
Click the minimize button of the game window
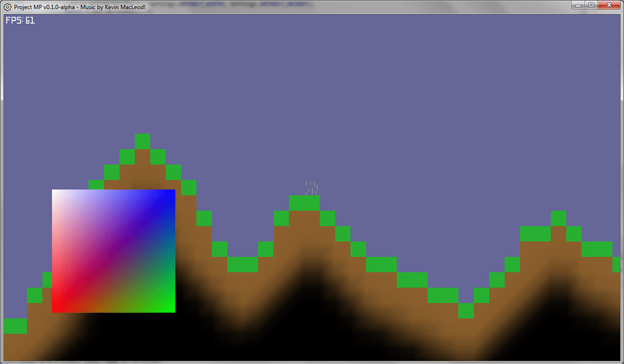click(577, 5)
